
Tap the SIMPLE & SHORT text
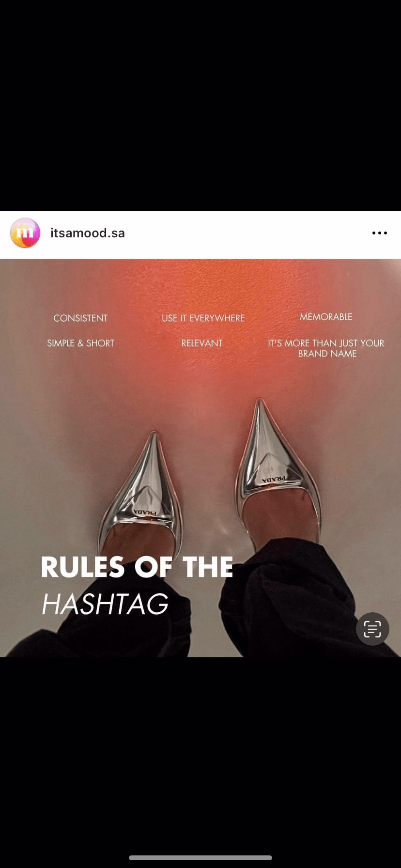(x=81, y=343)
